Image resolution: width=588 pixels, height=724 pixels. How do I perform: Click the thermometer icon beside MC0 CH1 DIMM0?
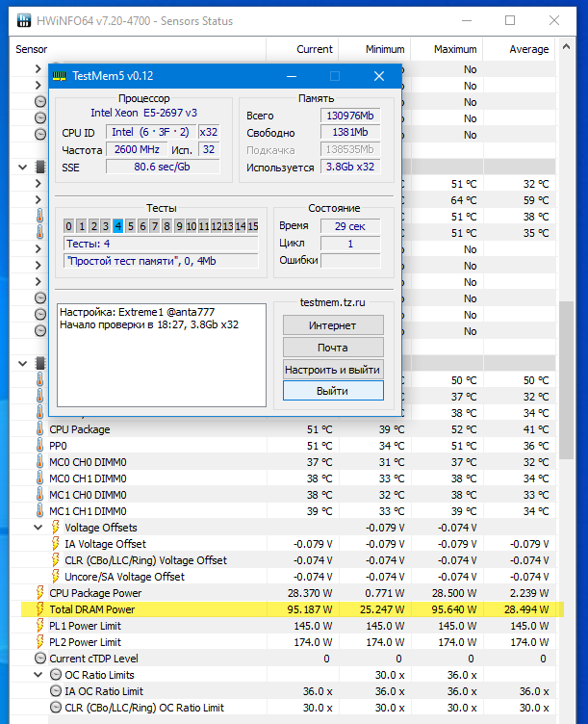[x=40, y=478]
